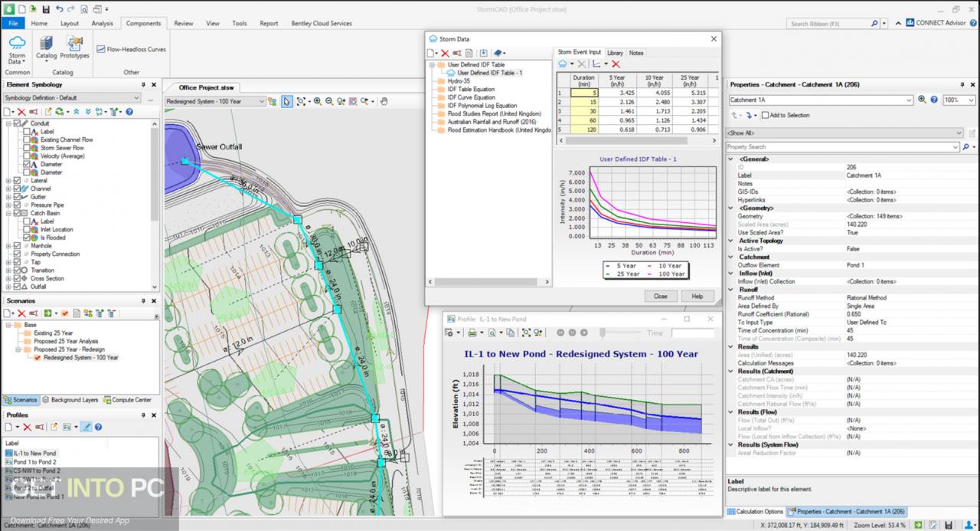Click the delete red X in Profiles toolbar
Viewport: 980px width, 531px height.
pos(27,427)
